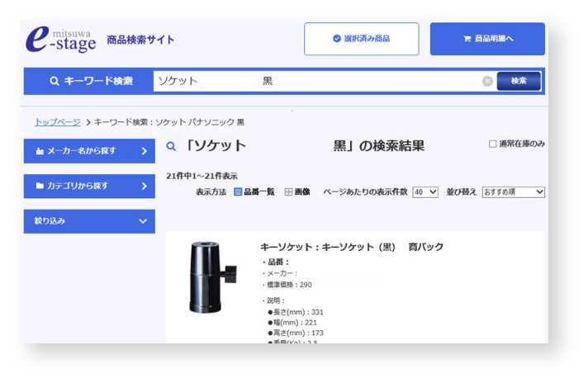The height and width of the screenshot is (383, 588).
Task: Enable the 通常在庫のみ checkbox
Action: pyautogui.click(x=493, y=144)
